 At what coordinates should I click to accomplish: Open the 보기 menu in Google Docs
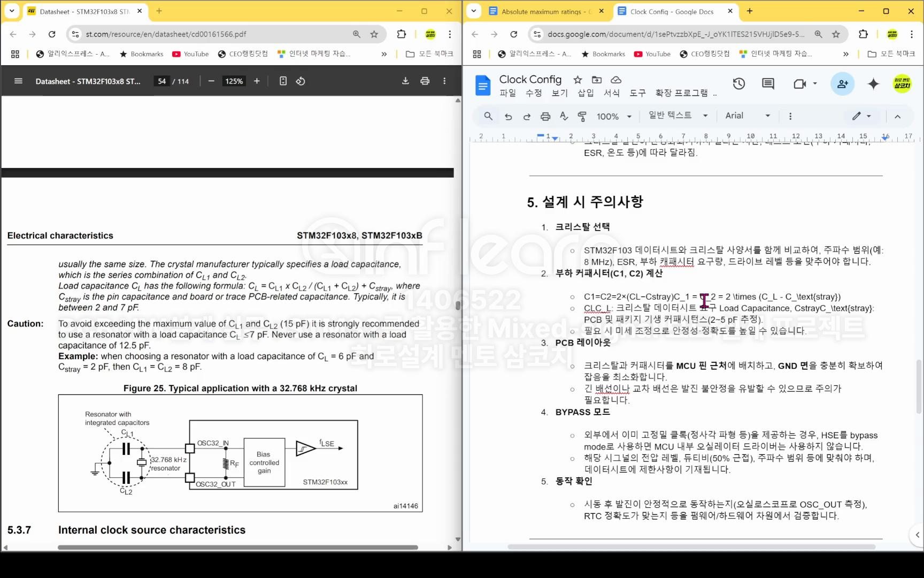560,93
